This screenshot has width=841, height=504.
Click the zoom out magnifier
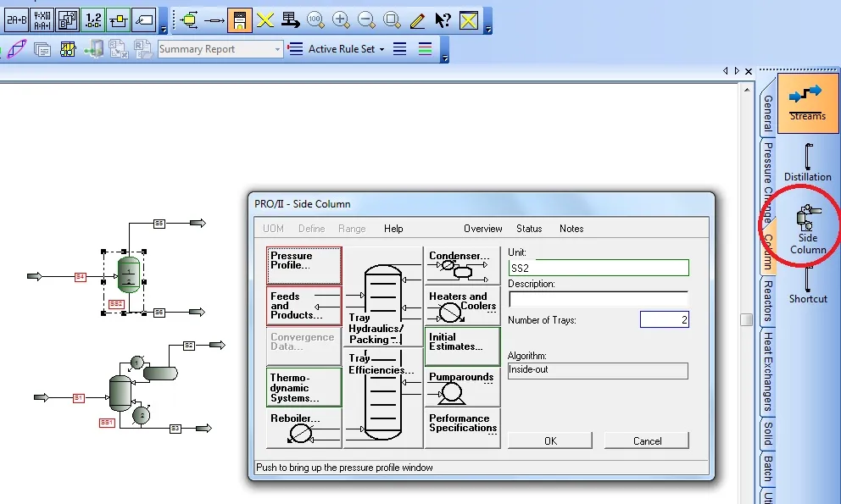coord(366,20)
